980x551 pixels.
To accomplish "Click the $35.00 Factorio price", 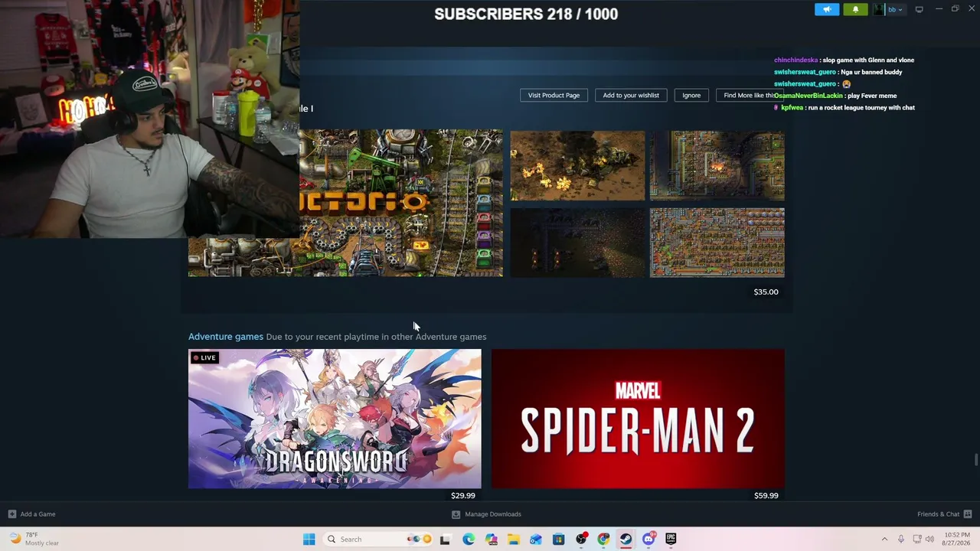I will [x=766, y=292].
